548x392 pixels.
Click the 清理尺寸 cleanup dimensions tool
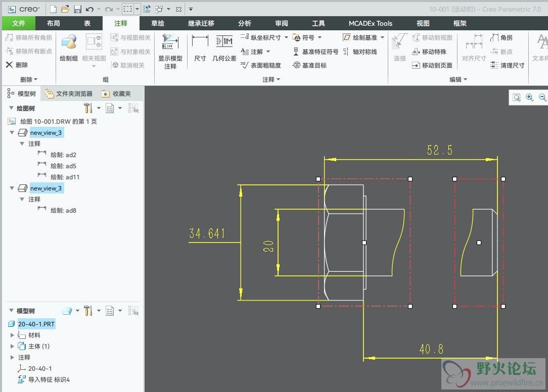[x=507, y=65]
